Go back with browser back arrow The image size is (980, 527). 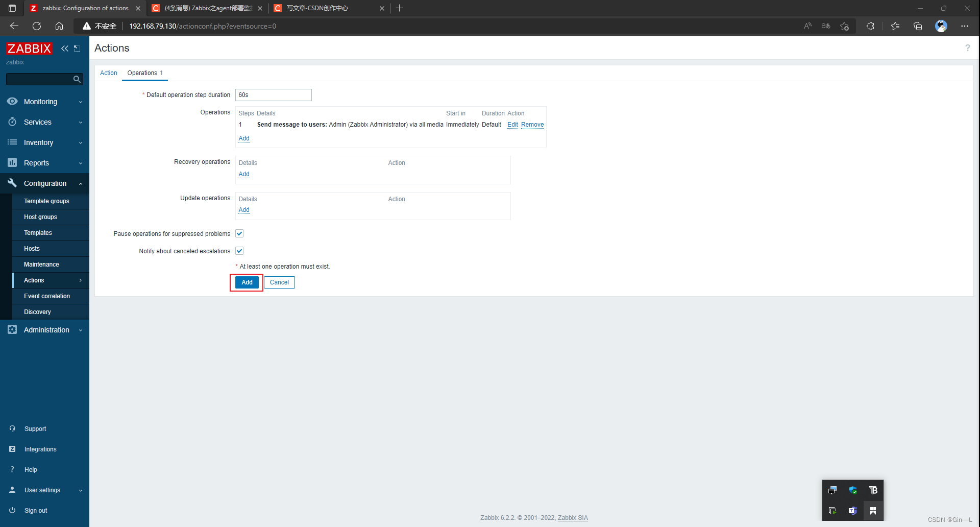pyautogui.click(x=14, y=26)
